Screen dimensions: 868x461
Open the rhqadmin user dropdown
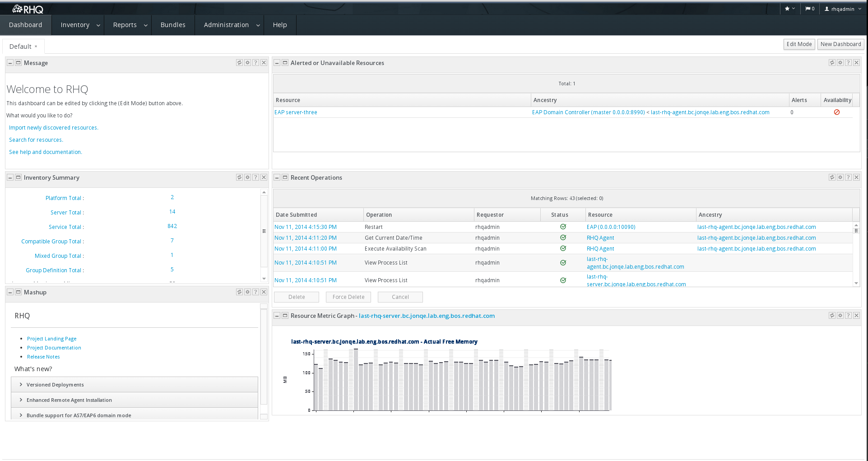843,9
